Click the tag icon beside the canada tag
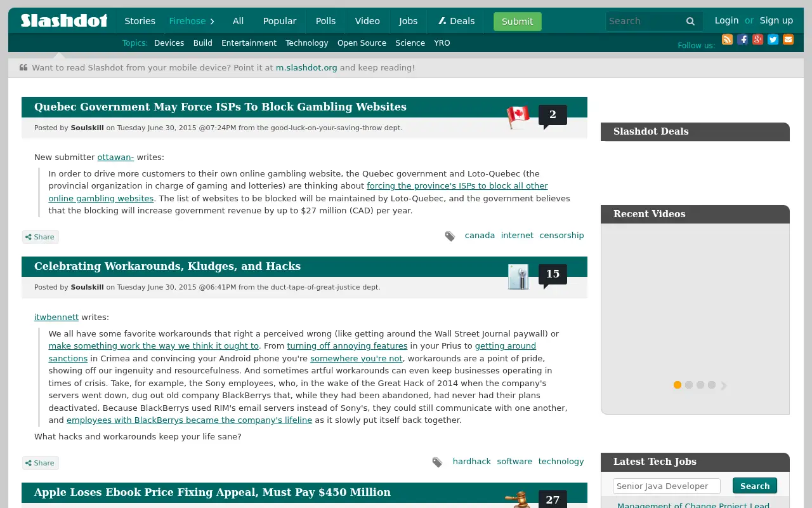The image size is (812, 508). tap(450, 236)
